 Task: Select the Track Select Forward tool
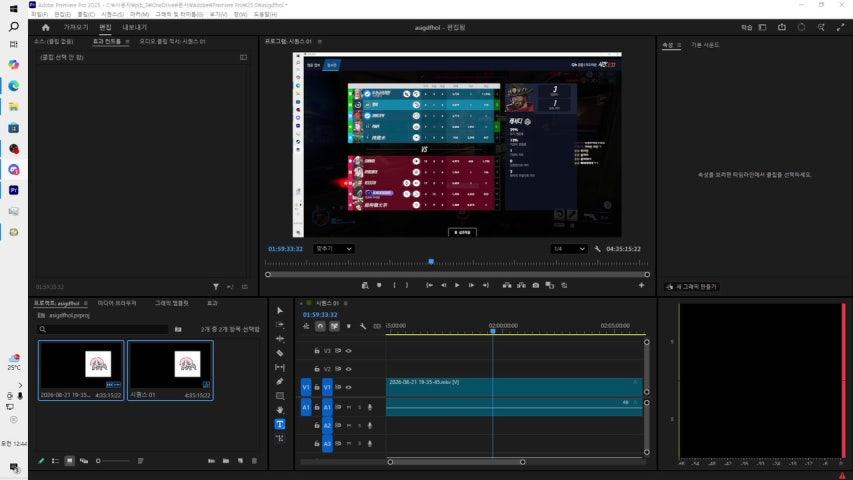280,325
